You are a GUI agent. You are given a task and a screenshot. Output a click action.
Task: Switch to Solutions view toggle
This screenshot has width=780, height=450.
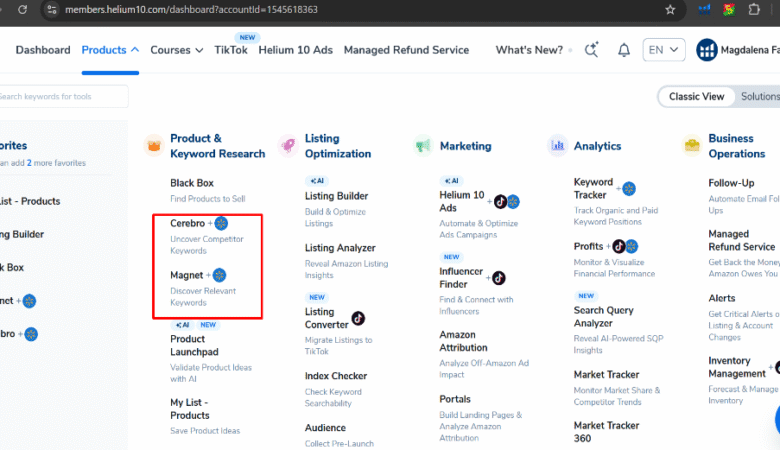(760, 96)
